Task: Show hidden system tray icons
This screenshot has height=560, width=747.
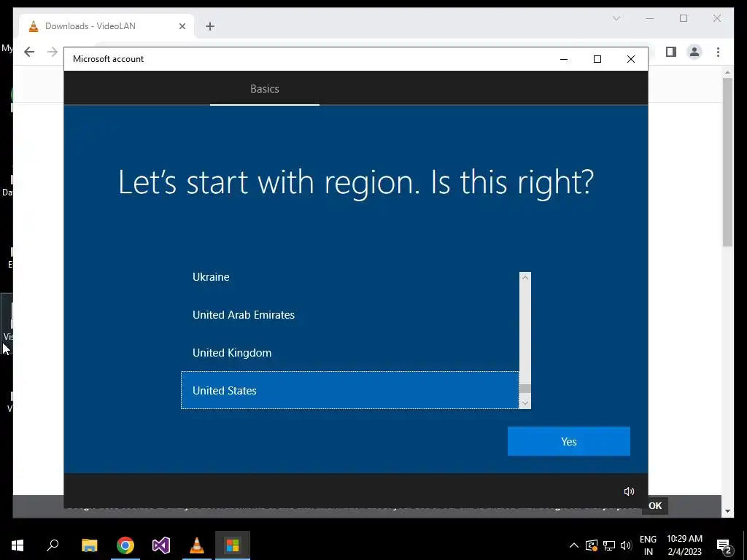Action: 573,545
